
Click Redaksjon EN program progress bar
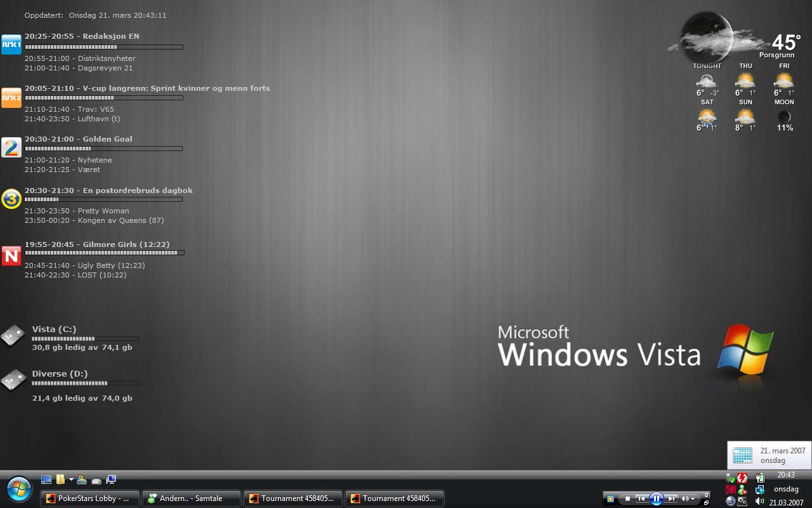click(x=104, y=47)
